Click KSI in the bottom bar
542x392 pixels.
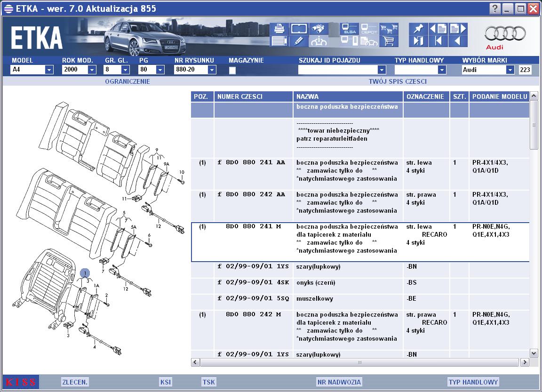coord(165,382)
